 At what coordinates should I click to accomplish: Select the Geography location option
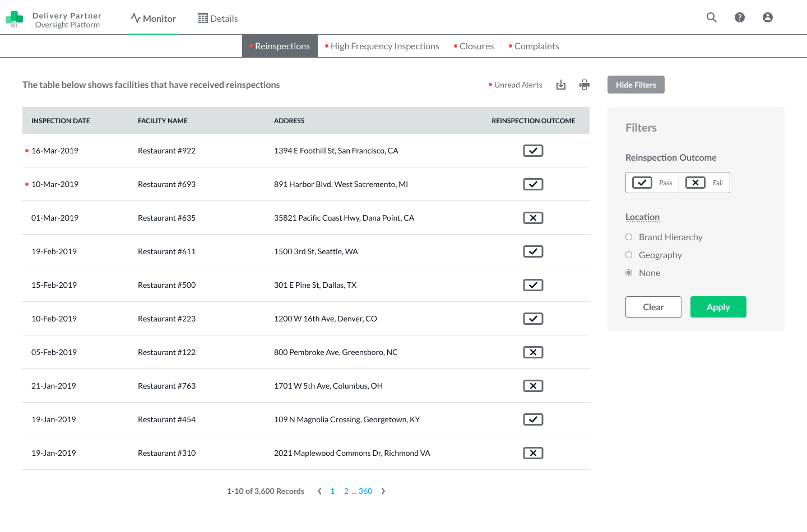(629, 255)
